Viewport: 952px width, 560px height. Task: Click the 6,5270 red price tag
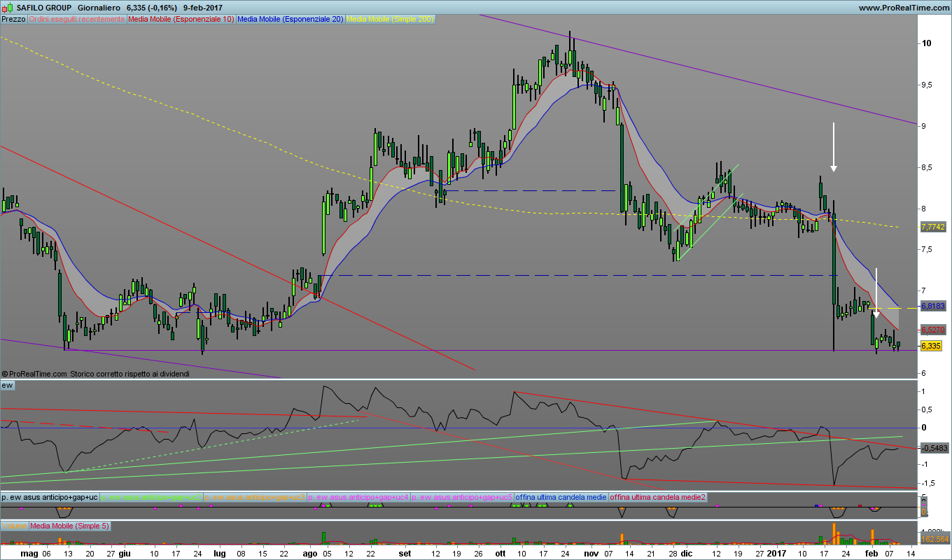click(x=933, y=330)
